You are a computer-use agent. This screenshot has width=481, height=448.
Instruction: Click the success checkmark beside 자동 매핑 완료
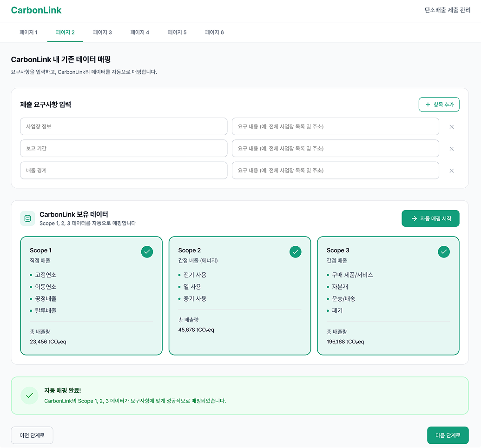click(29, 395)
